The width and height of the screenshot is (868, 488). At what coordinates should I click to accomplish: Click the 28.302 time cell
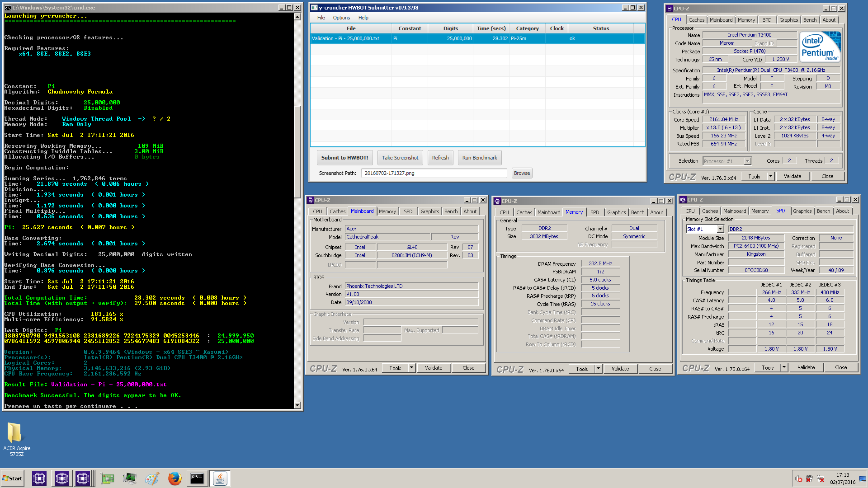(491, 38)
